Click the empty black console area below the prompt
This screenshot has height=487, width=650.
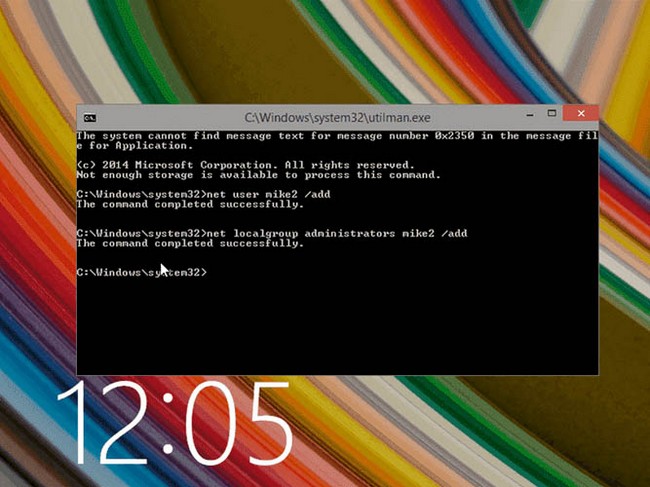point(340,330)
